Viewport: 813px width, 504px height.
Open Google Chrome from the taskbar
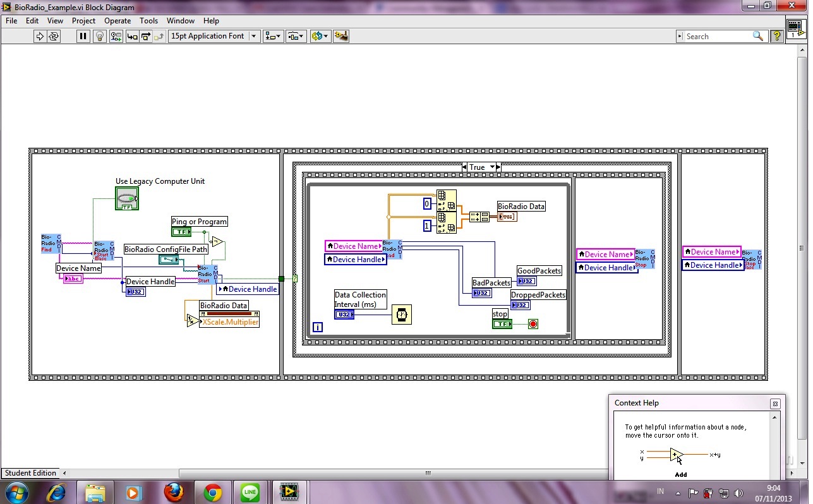coord(213,492)
